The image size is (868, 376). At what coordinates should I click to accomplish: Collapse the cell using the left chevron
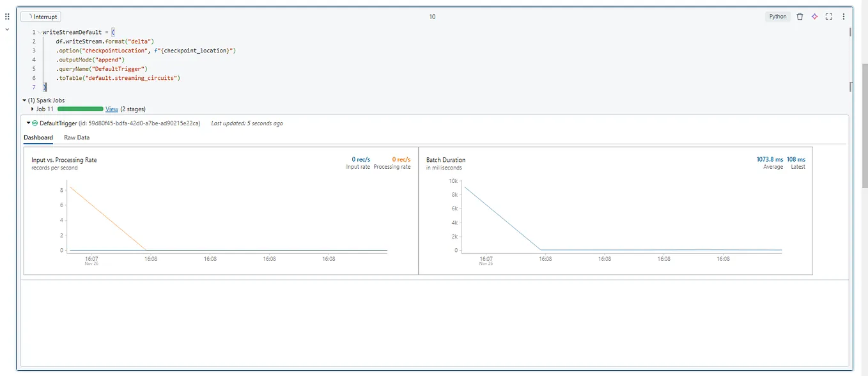click(7, 29)
